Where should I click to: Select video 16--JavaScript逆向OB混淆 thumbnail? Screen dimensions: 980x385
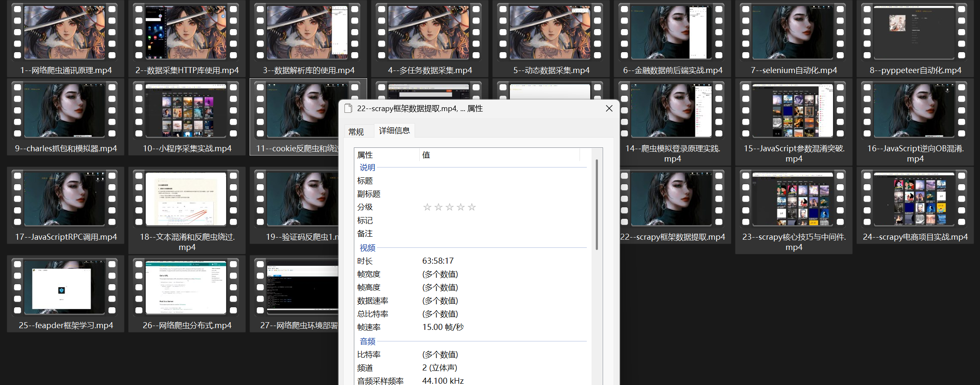(x=914, y=110)
